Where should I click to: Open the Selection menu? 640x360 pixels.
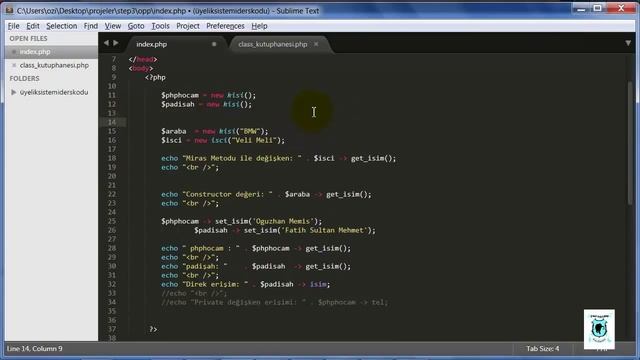coord(62,26)
